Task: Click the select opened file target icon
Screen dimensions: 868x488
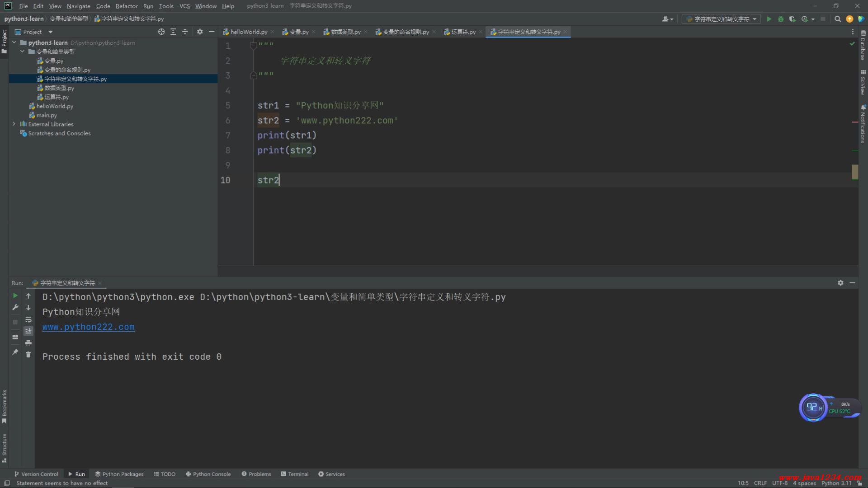Action: click(161, 32)
